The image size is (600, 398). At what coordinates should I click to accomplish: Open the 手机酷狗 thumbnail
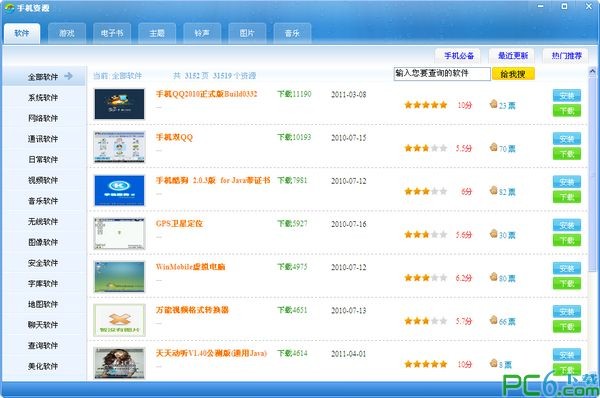click(x=119, y=191)
